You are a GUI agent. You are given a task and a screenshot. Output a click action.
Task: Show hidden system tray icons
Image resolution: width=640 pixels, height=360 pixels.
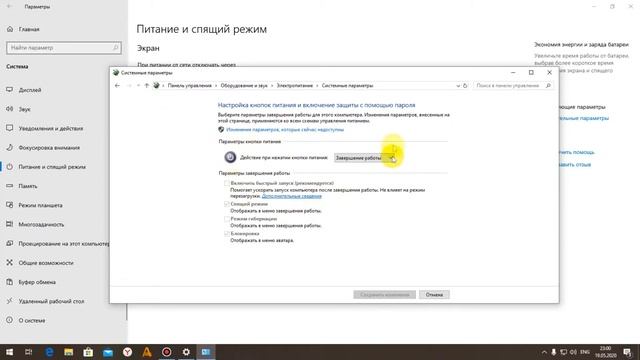point(544,352)
